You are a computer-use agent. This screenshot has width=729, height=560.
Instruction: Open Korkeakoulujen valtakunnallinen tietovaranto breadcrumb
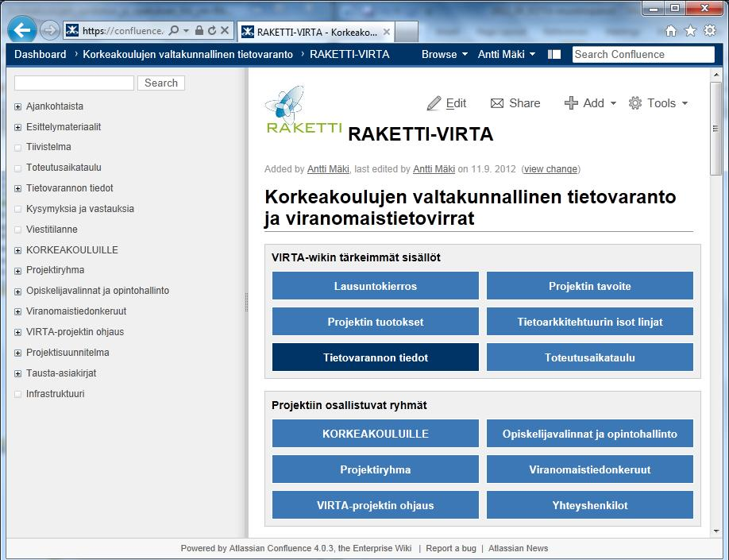coord(188,55)
